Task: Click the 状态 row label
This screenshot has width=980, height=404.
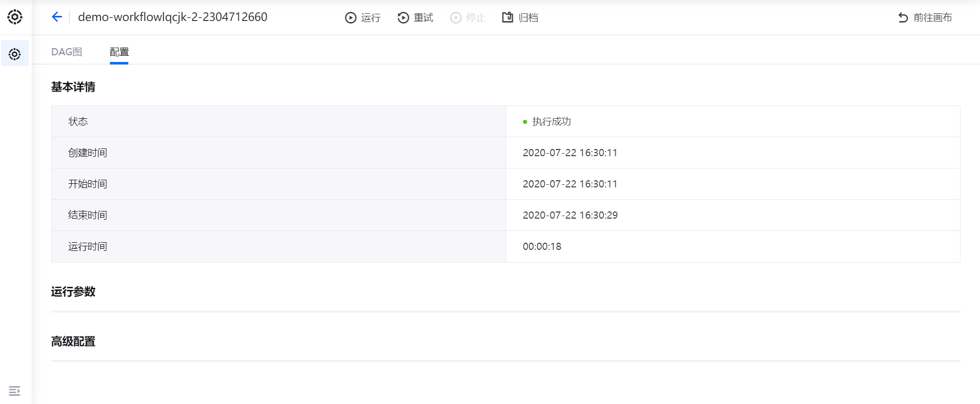Action: [x=78, y=121]
